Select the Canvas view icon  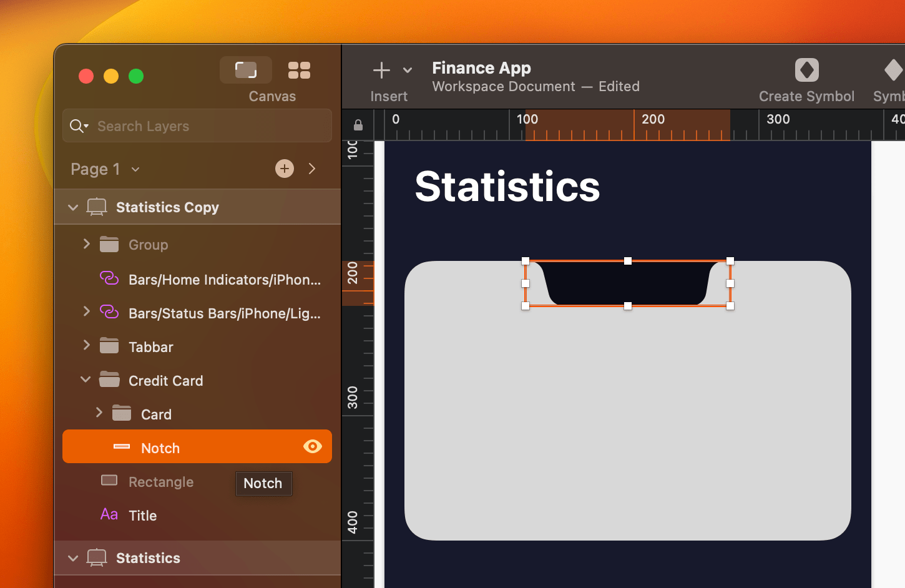[246, 70]
